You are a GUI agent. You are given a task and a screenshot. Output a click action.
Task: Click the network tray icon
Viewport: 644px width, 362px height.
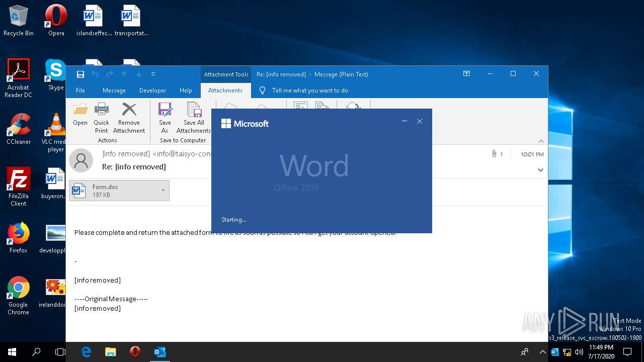tap(567, 352)
